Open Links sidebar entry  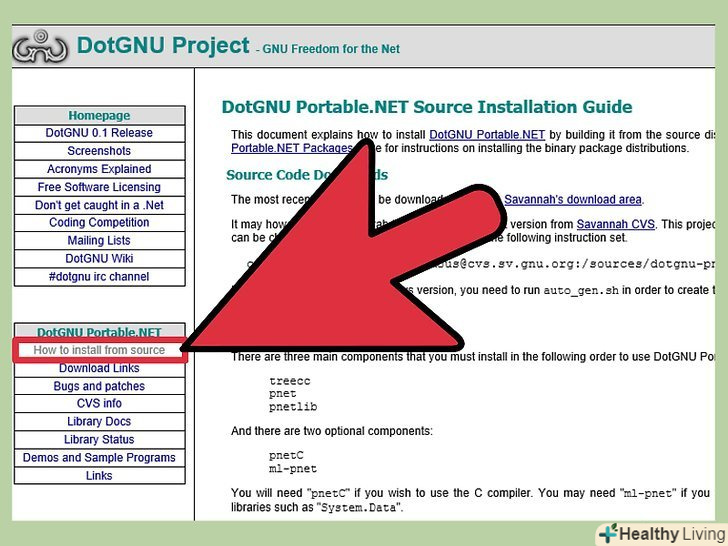click(99, 476)
